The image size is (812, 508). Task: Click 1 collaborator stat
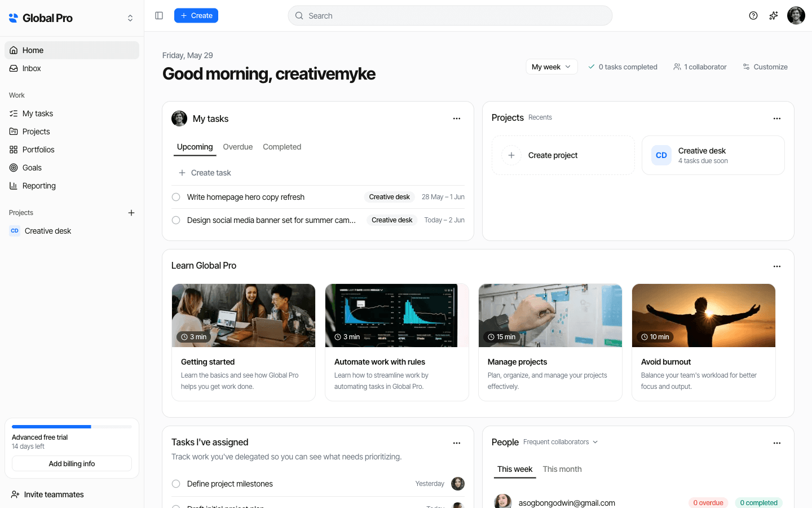pos(700,67)
